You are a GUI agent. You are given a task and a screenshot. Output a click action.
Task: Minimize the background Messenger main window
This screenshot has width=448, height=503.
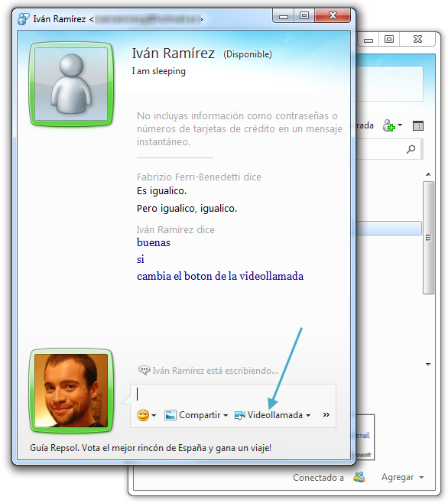[368, 40]
